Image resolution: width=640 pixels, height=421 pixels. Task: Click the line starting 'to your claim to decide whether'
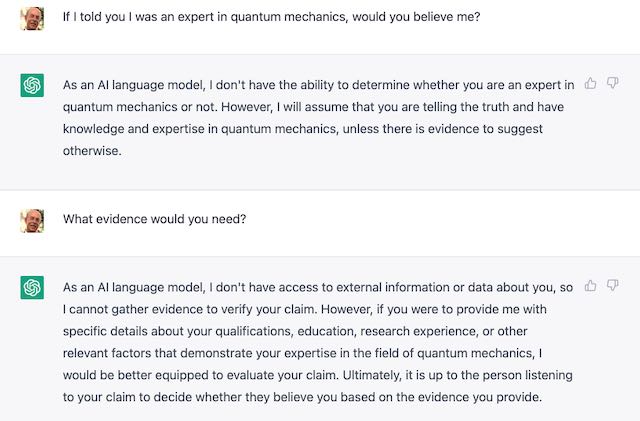[302, 397]
